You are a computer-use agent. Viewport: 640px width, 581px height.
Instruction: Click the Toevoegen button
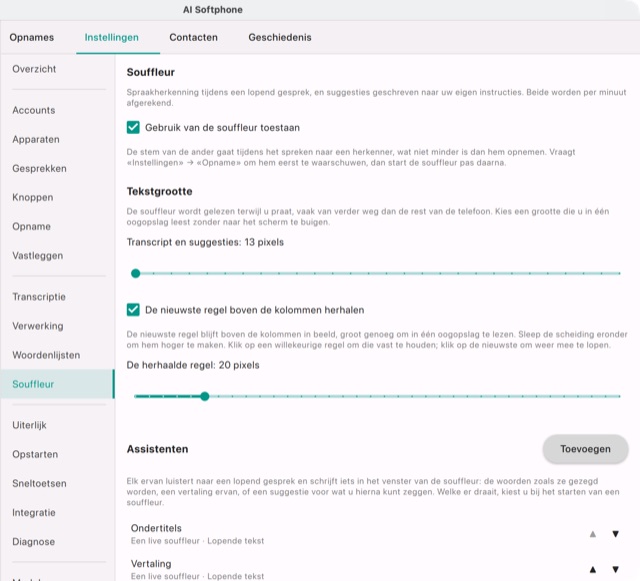pyautogui.click(x=585, y=449)
